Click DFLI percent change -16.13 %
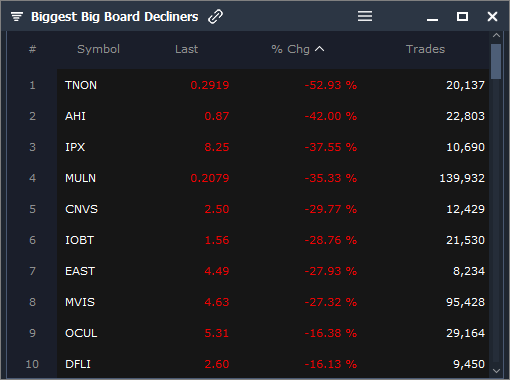510x380 pixels. (331, 364)
